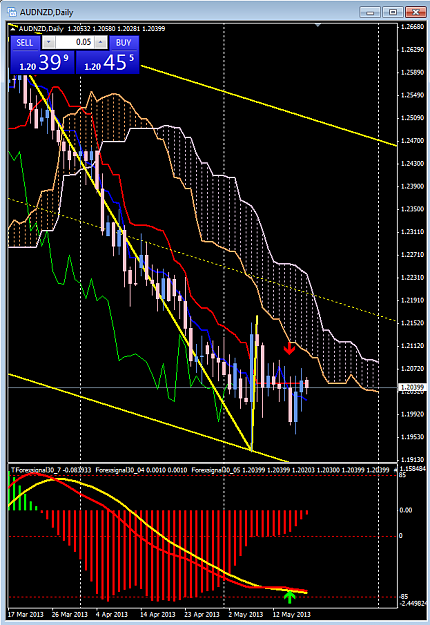The height and width of the screenshot is (625, 430).
Task: Click the 1.23900 price axis label
Action: pyautogui.click(x=412, y=186)
